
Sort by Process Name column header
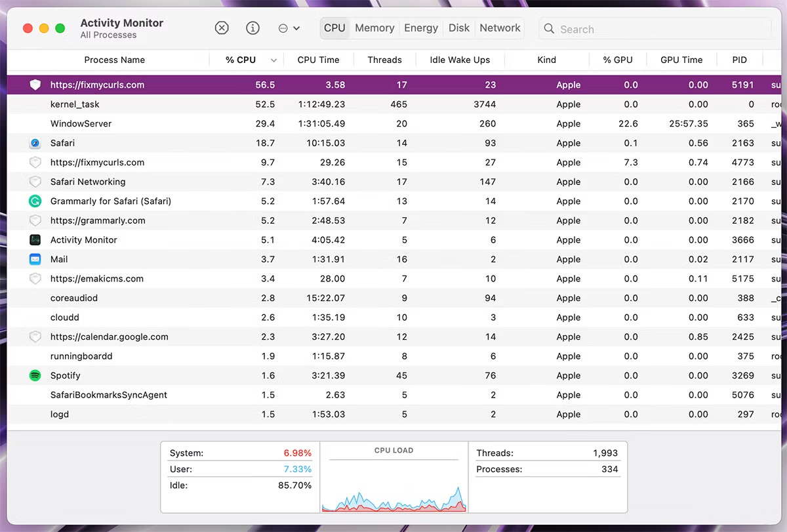tap(115, 60)
